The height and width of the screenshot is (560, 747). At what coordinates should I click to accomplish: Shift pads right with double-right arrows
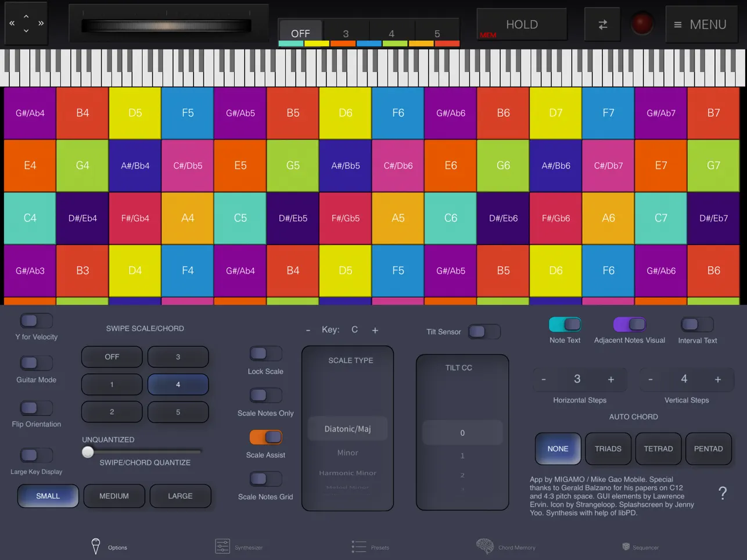(x=41, y=23)
